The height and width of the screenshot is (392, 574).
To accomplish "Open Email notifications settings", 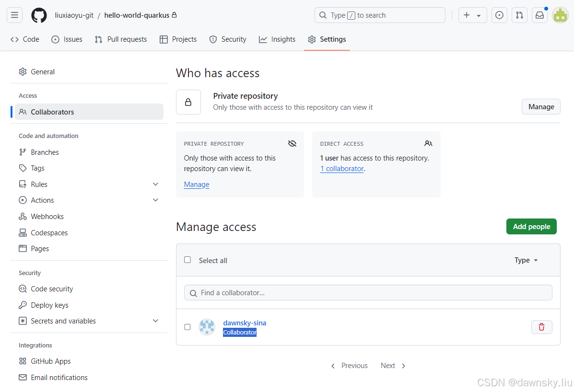I will tap(89, 377).
